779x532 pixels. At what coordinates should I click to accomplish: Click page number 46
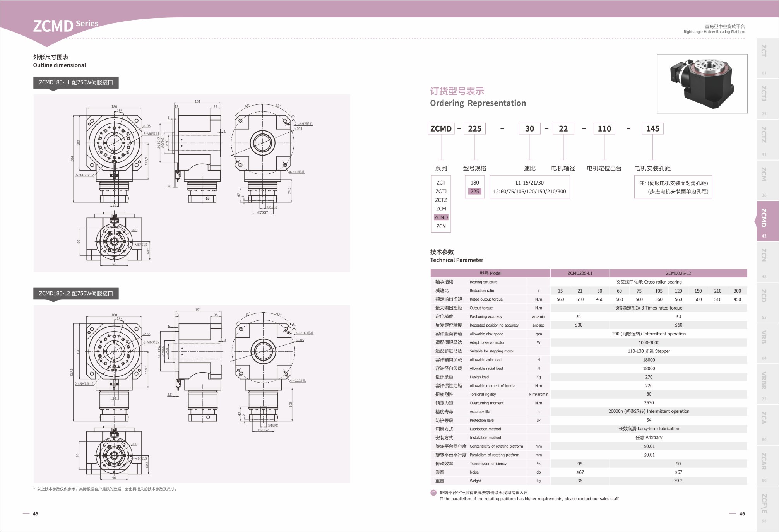742,514
